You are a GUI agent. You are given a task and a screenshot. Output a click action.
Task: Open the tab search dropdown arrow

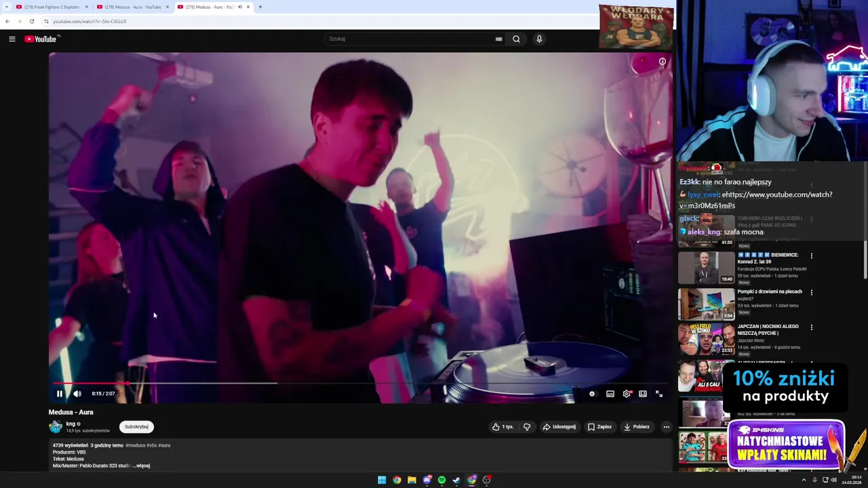[6, 7]
